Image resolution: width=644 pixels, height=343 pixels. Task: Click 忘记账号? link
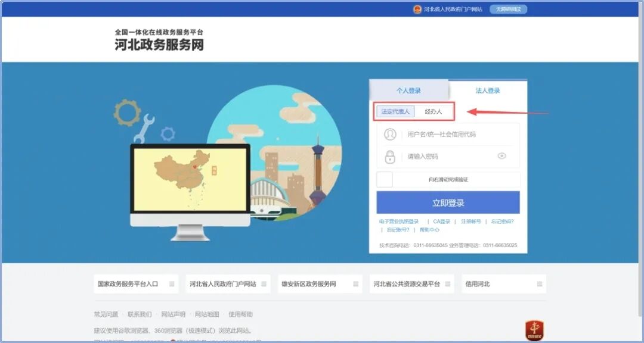[x=398, y=230]
